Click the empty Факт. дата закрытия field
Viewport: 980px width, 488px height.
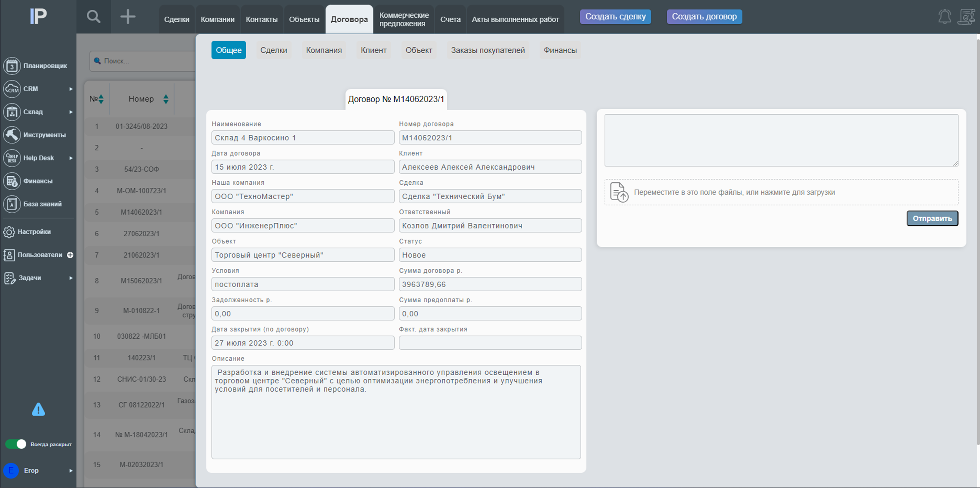tap(490, 343)
